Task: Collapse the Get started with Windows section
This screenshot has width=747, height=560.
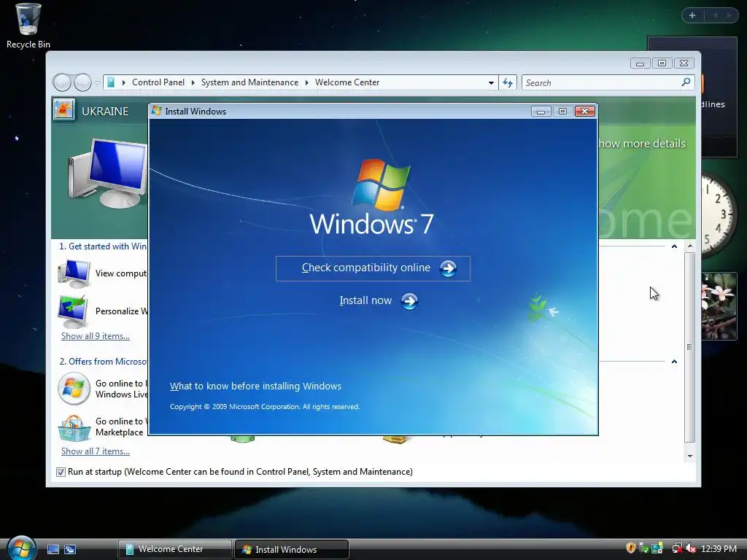Action: click(x=674, y=246)
